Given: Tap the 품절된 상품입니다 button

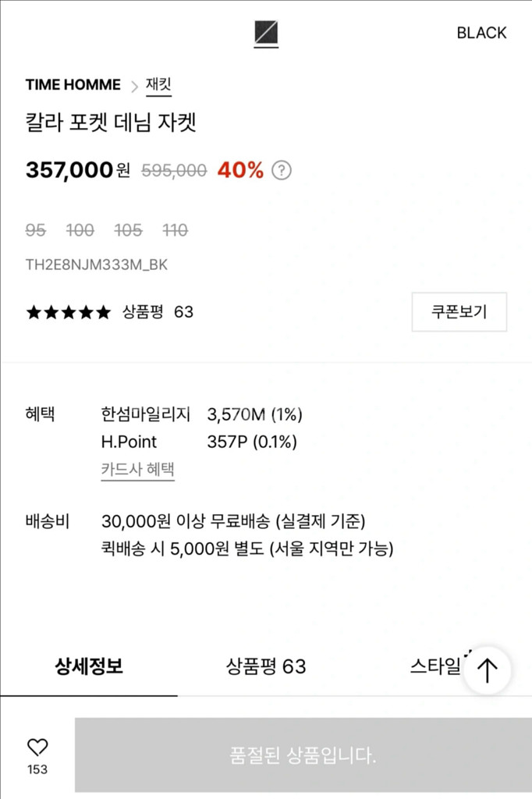Looking at the screenshot, I should point(303,755).
